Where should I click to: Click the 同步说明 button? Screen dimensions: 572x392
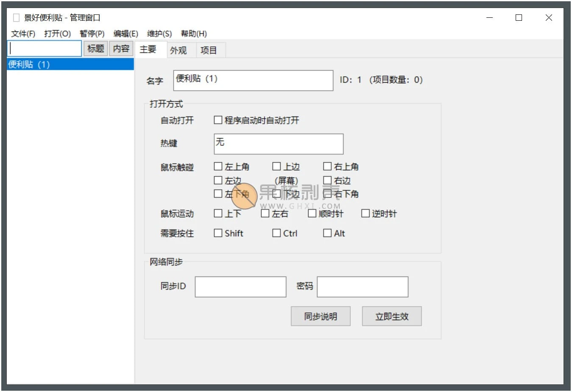click(320, 316)
